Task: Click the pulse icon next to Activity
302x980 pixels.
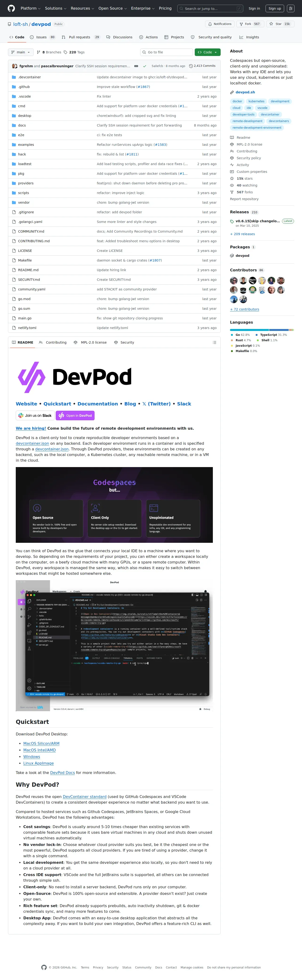Action: pos(232,165)
